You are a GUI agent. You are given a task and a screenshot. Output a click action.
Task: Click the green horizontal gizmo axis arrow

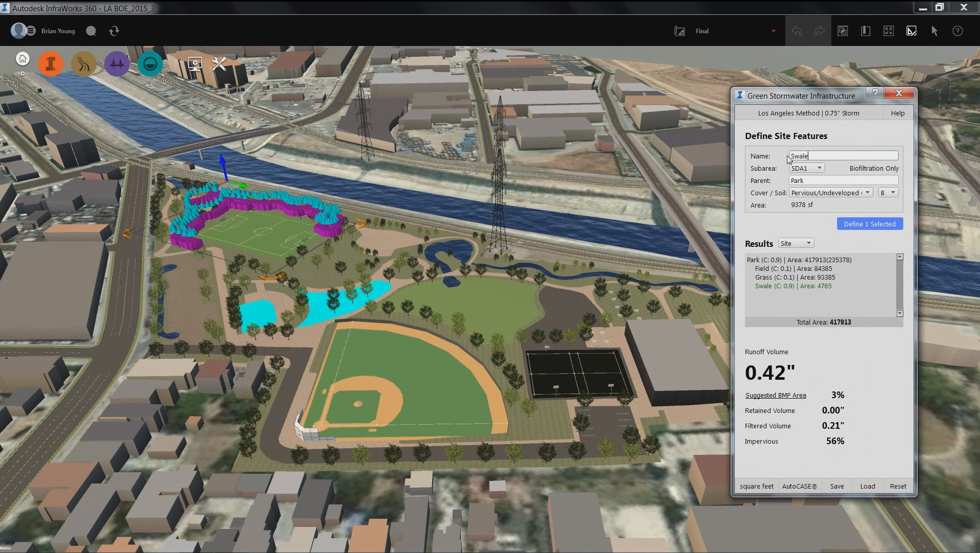(239, 184)
